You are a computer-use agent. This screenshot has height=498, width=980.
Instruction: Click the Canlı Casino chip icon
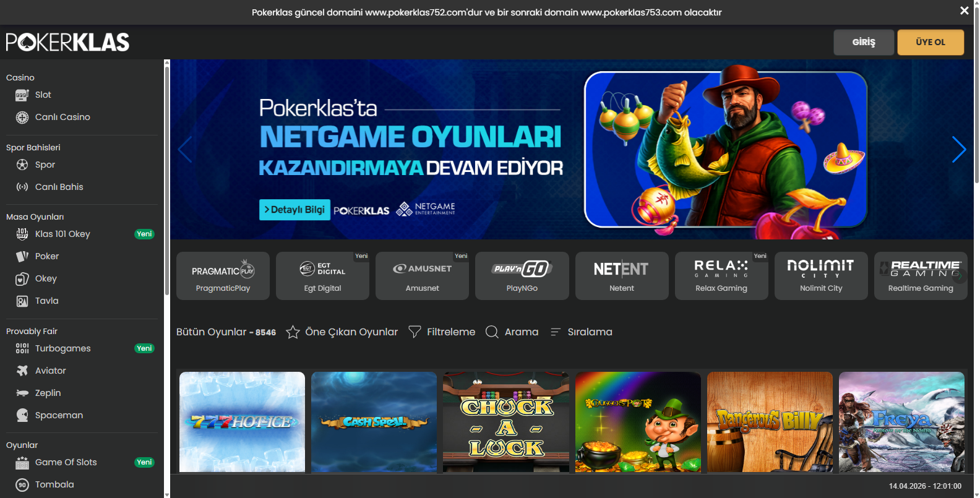(22, 118)
